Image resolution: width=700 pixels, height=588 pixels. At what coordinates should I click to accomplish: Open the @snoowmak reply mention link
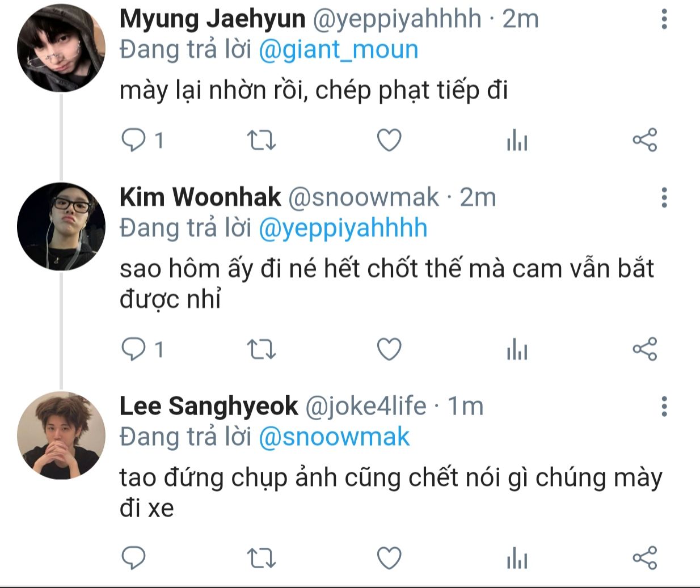334,437
